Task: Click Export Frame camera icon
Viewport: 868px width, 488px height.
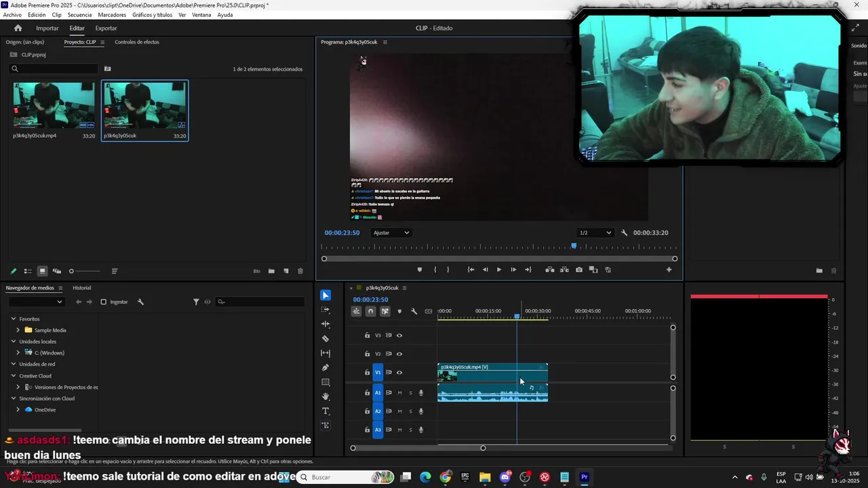Action: coord(578,270)
